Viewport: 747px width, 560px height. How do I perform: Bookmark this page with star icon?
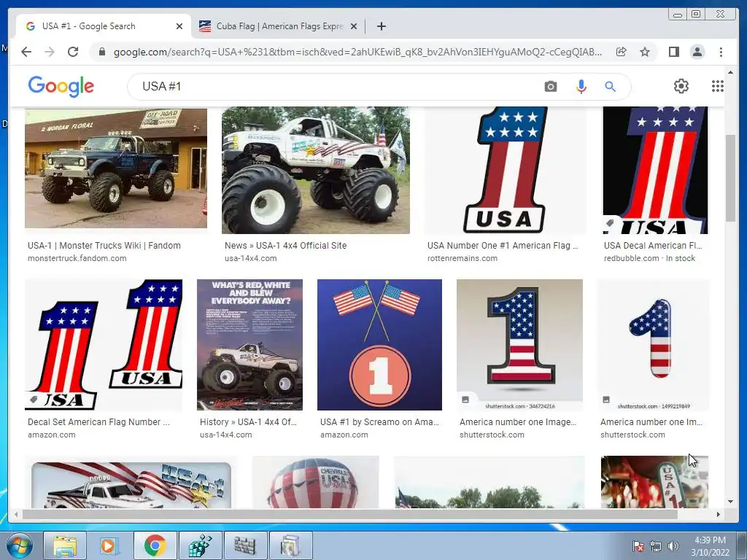click(645, 52)
